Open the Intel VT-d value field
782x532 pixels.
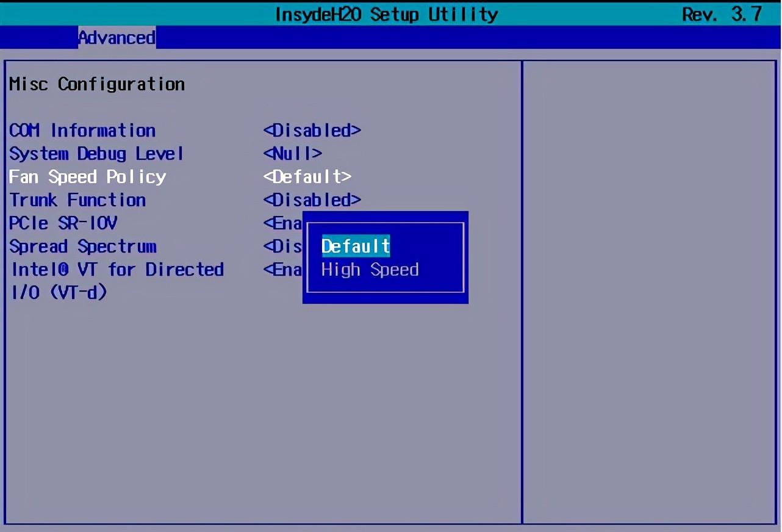[283, 270]
